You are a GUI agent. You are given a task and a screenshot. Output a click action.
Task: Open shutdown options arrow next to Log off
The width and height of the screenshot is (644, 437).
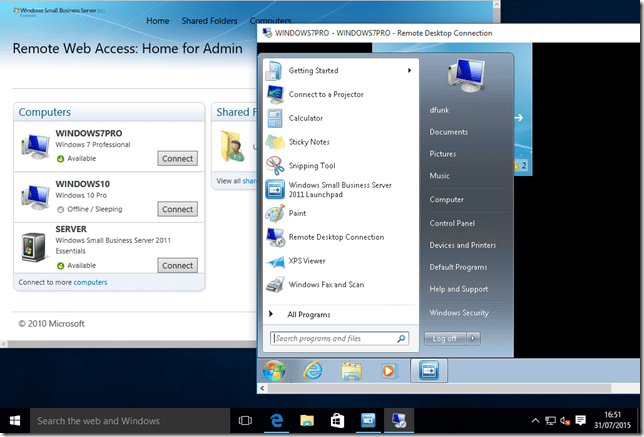[x=474, y=338]
